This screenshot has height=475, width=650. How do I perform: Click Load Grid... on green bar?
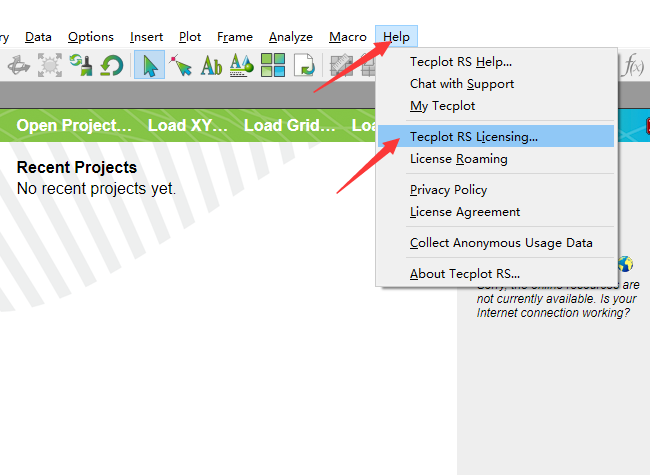(x=289, y=125)
